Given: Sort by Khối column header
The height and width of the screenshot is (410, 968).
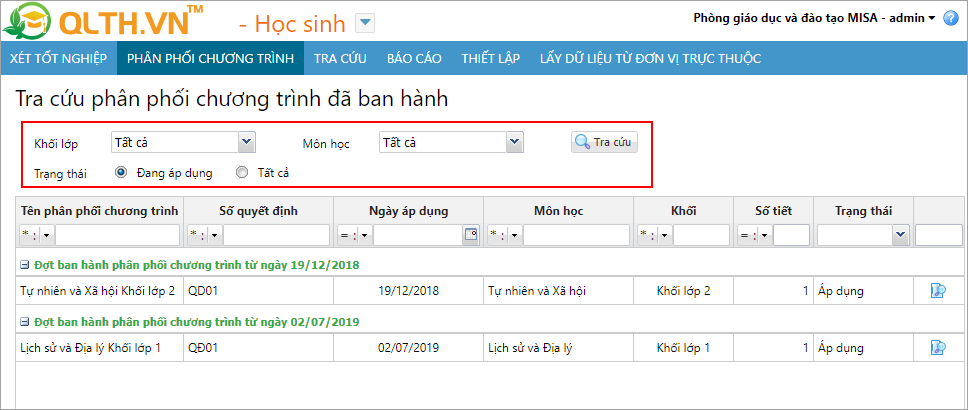Looking at the screenshot, I should point(683,211).
